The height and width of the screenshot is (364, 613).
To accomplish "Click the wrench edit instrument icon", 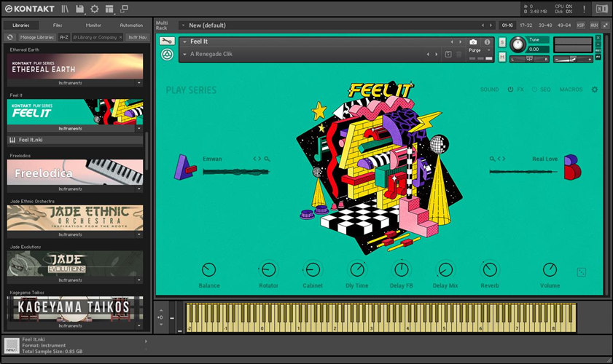I will [166, 41].
